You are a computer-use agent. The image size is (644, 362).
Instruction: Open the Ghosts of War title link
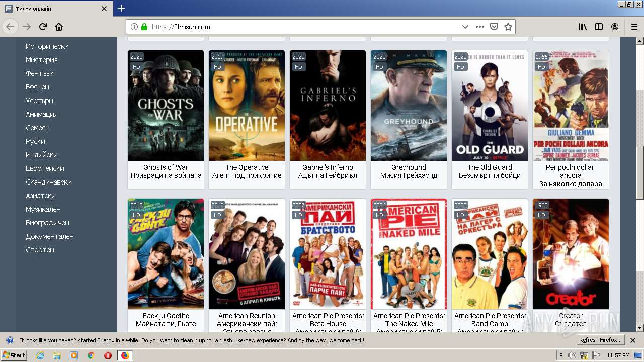(166, 167)
